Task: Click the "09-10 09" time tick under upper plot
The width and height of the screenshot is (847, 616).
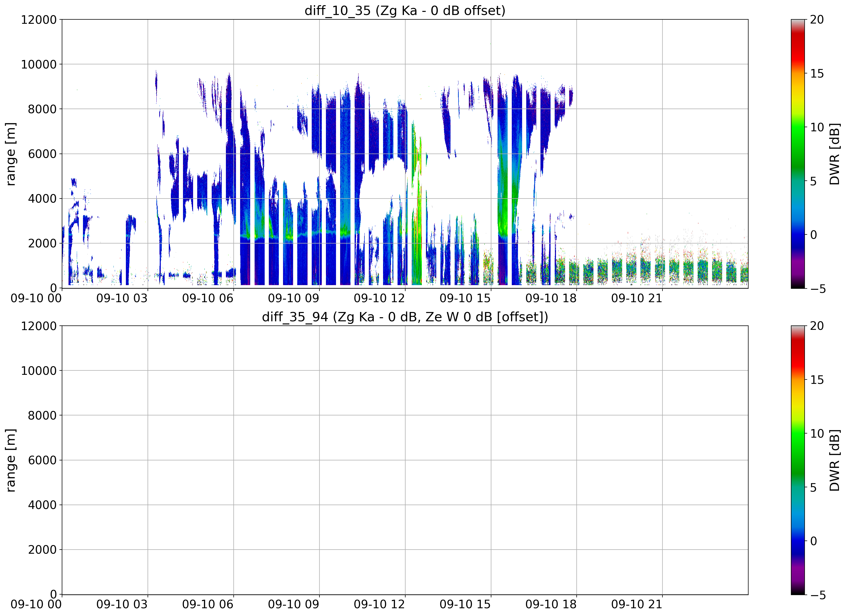Action: (x=294, y=298)
